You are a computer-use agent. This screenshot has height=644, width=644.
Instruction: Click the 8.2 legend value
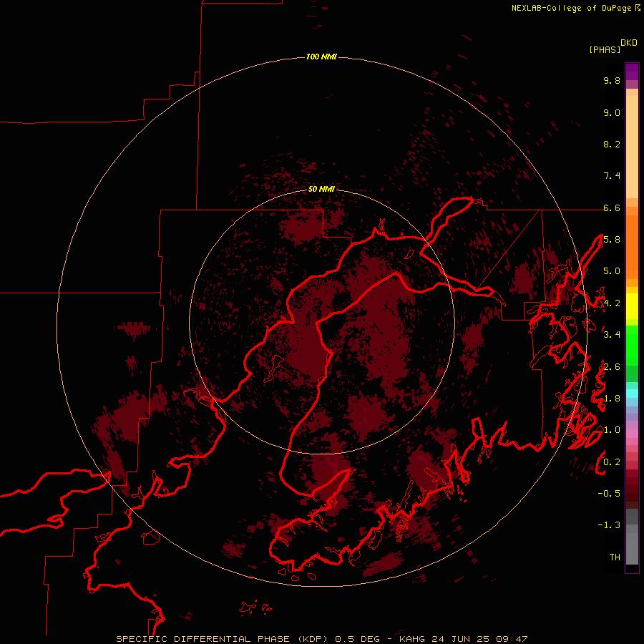click(612, 144)
